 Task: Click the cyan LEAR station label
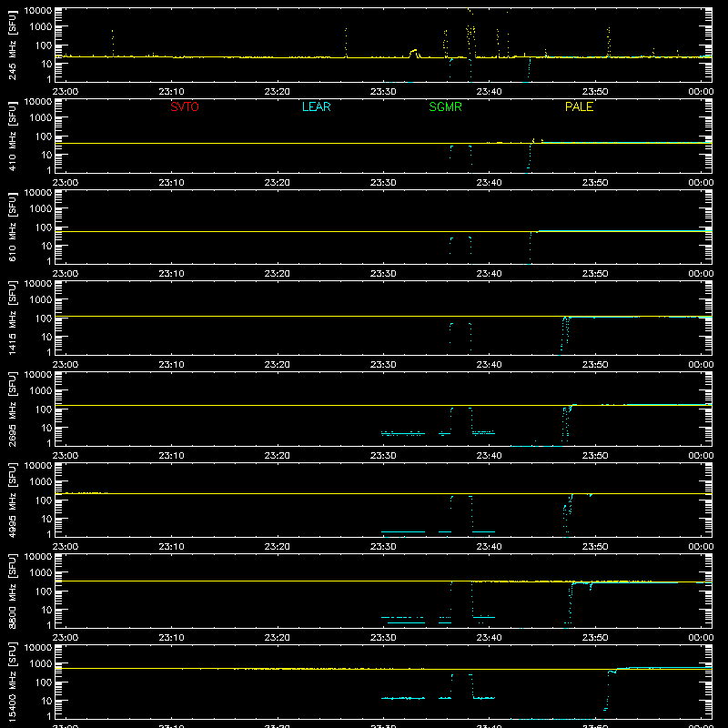click(x=316, y=106)
